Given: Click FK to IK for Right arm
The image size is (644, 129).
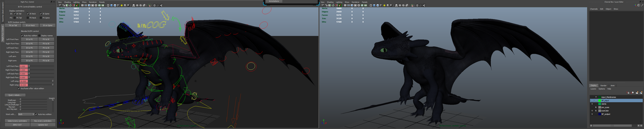Looking at the screenshot, I should [46, 61].
